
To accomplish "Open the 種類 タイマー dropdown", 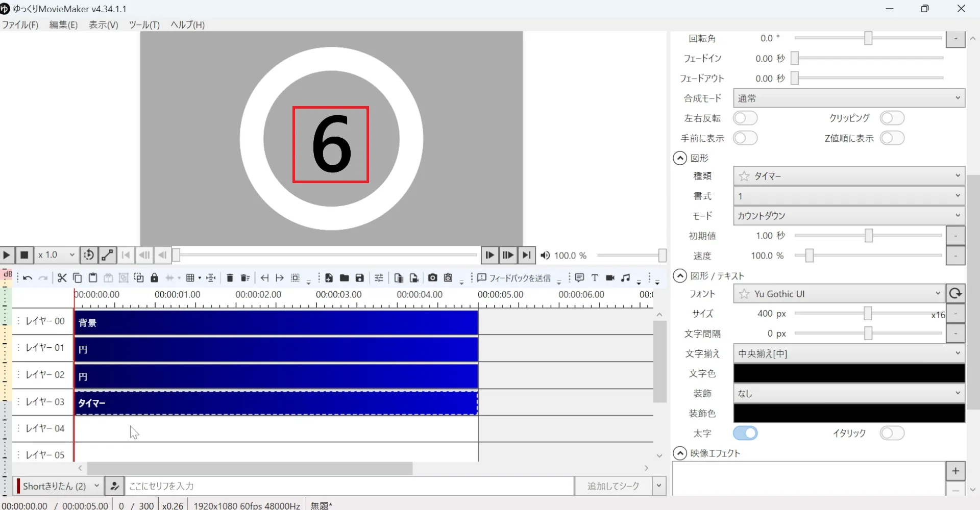I will pos(849,176).
